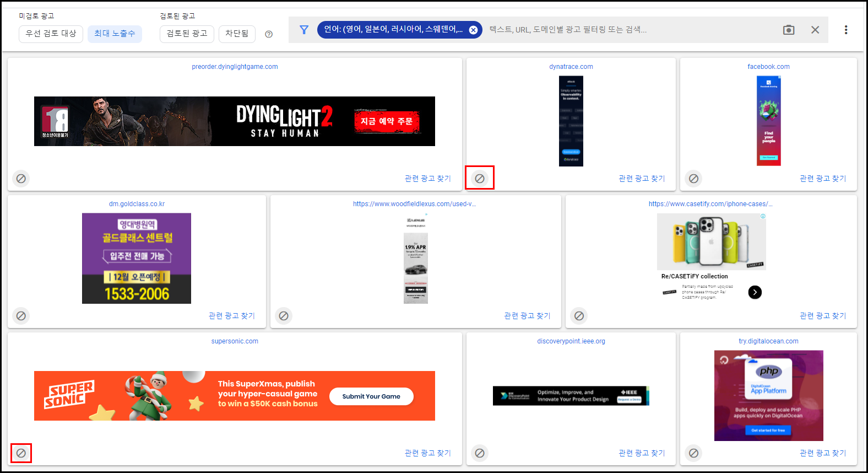
Task: Open the three-dot more options menu
Action: point(846,30)
